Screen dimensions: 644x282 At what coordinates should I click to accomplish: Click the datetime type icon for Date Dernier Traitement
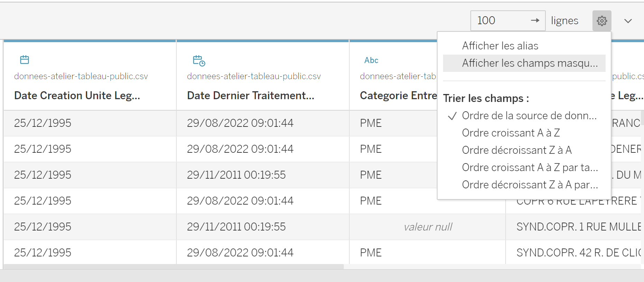(x=199, y=60)
